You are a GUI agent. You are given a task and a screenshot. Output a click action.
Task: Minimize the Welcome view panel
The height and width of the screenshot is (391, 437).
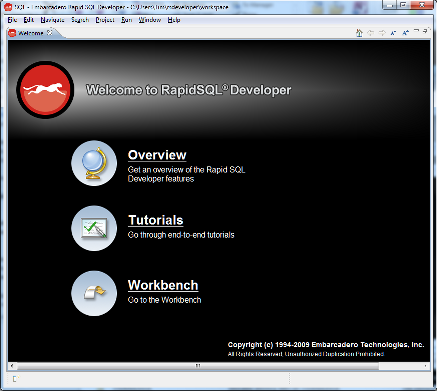[x=416, y=31]
